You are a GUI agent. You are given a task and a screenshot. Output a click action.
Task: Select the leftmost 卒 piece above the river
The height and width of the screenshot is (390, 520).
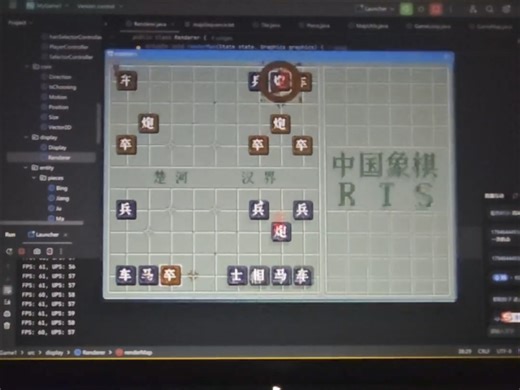126,145
